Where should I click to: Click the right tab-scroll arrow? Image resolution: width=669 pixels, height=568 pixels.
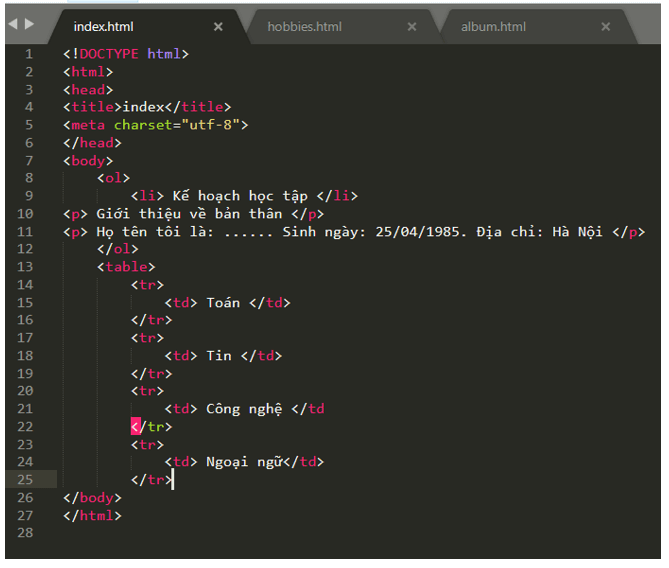[x=29, y=24]
